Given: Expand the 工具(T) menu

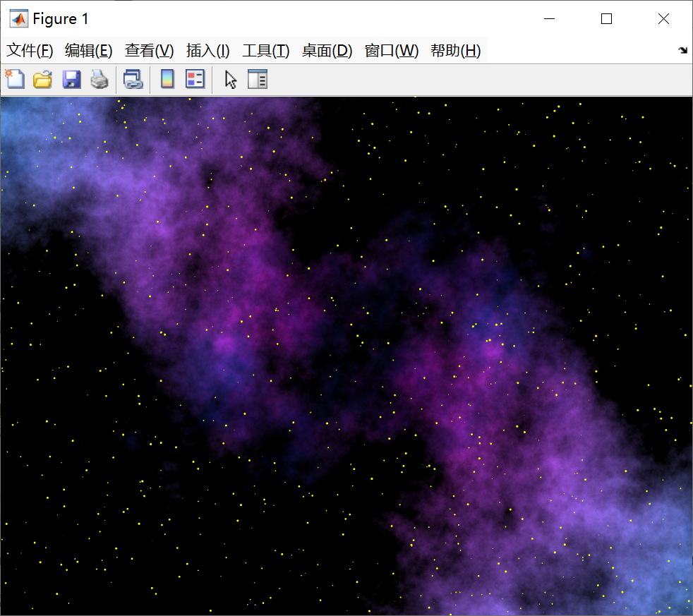Looking at the screenshot, I should (265, 51).
